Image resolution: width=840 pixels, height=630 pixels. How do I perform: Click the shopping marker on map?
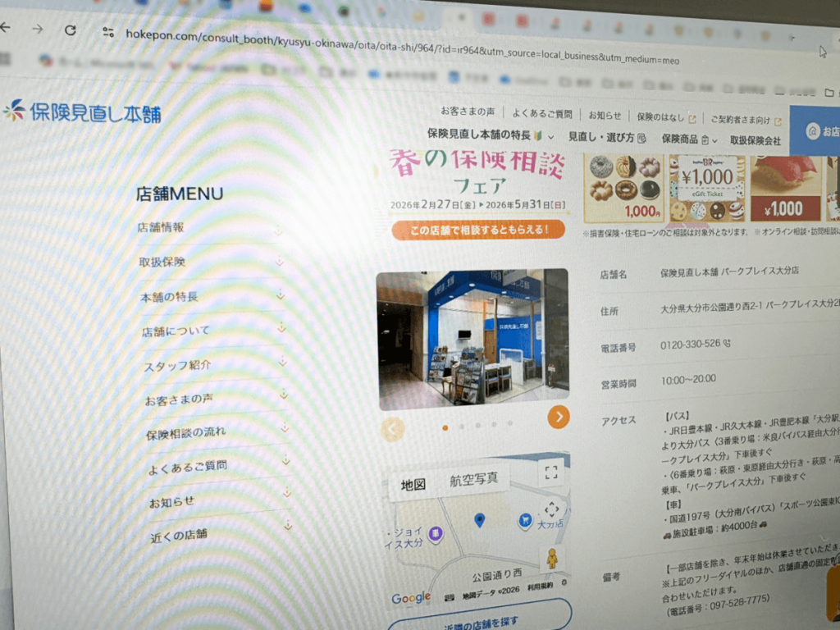(526, 519)
